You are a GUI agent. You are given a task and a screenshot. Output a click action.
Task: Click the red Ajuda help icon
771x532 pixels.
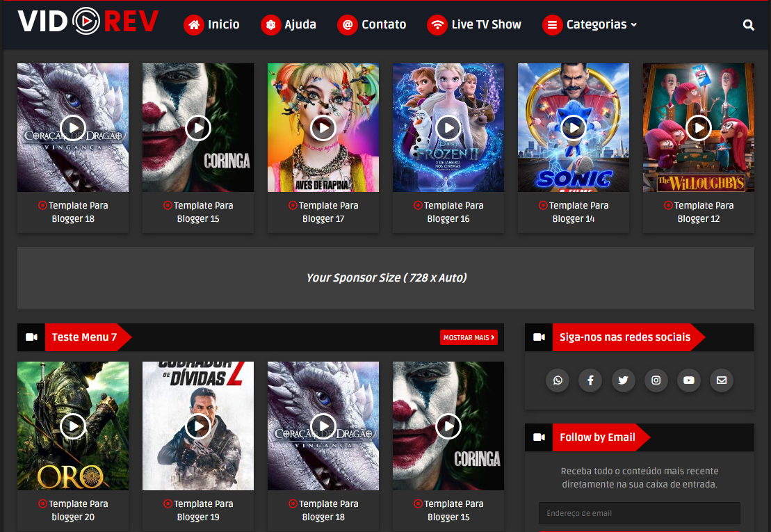(x=270, y=24)
